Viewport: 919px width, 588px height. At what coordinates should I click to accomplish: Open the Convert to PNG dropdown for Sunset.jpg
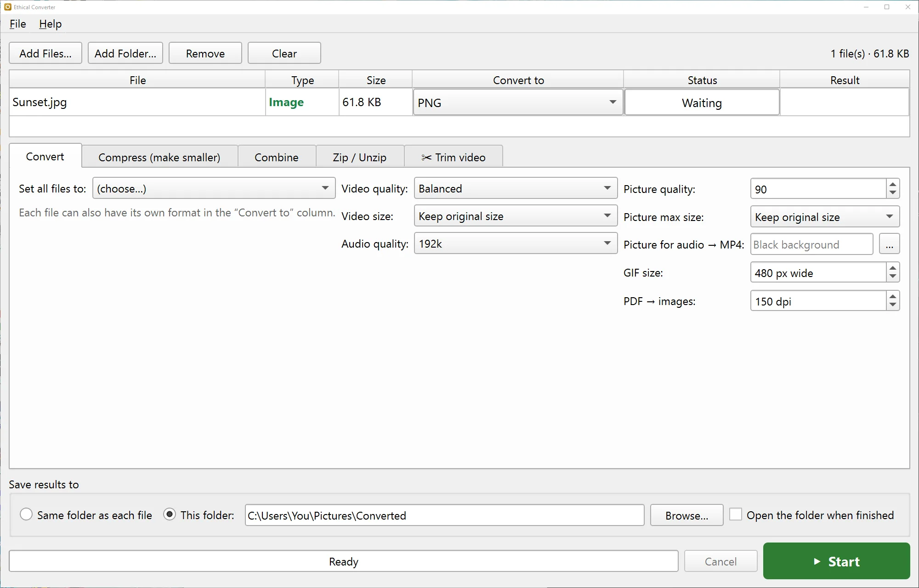(x=518, y=102)
